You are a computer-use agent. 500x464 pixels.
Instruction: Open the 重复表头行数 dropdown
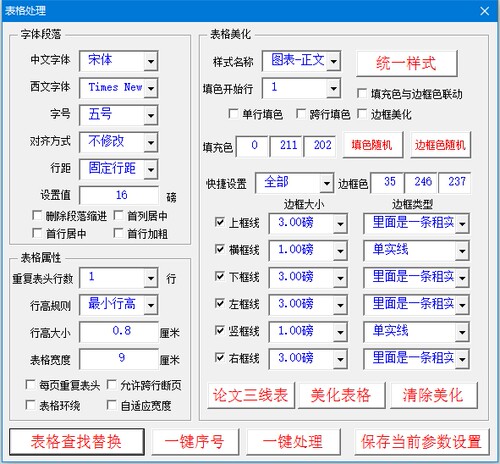[x=151, y=278]
